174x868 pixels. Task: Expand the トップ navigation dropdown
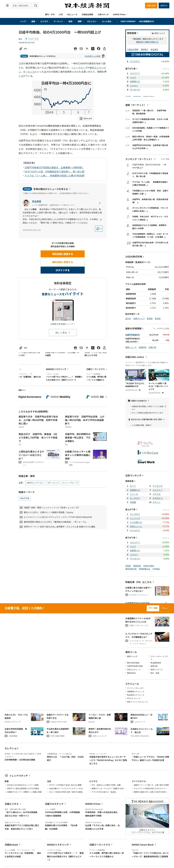(24, 21)
